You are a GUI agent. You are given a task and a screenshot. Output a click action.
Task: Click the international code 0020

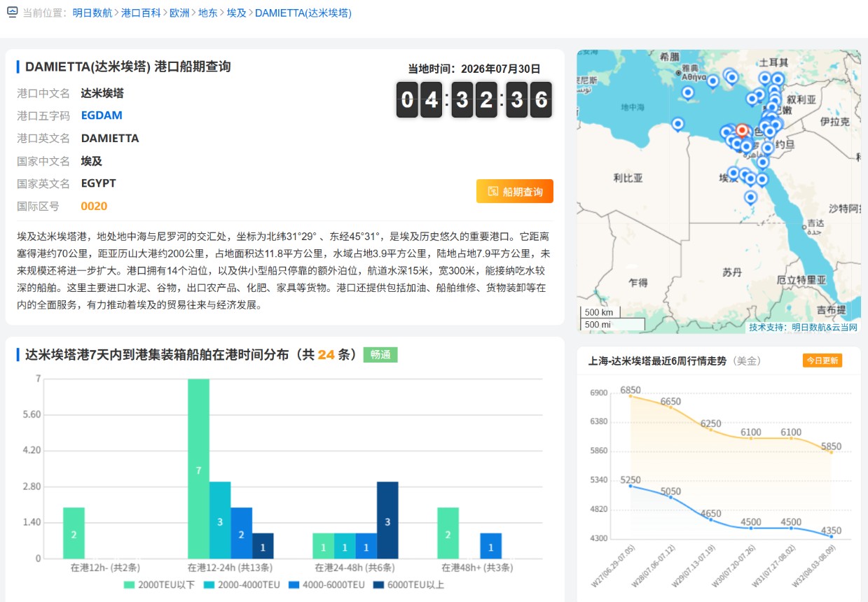[x=94, y=206]
